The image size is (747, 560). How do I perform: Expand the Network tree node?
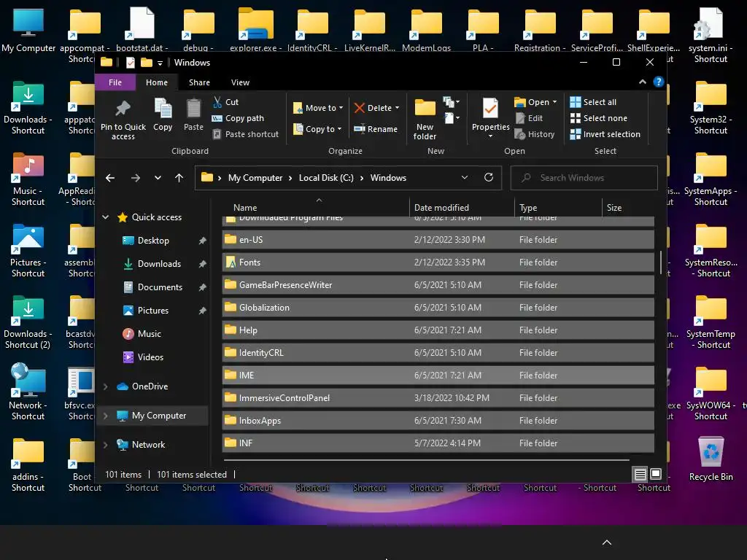105,445
